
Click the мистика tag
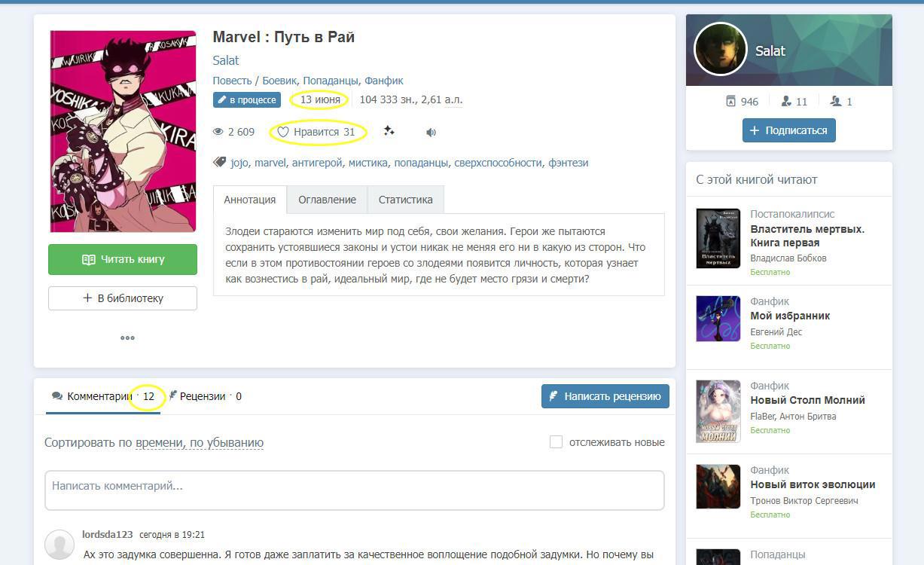click(x=367, y=163)
